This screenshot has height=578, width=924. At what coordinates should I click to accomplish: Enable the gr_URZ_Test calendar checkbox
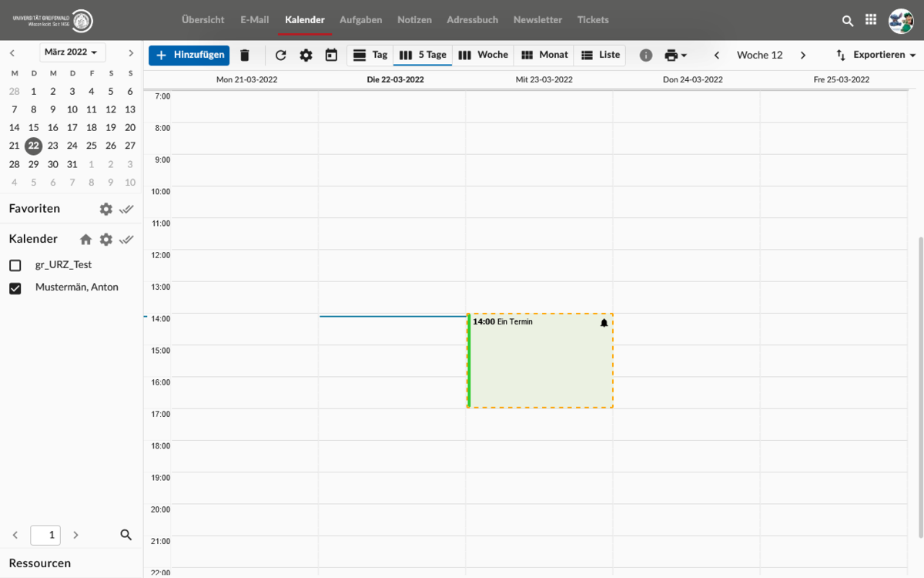pyautogui.click(x=15, y=265)
